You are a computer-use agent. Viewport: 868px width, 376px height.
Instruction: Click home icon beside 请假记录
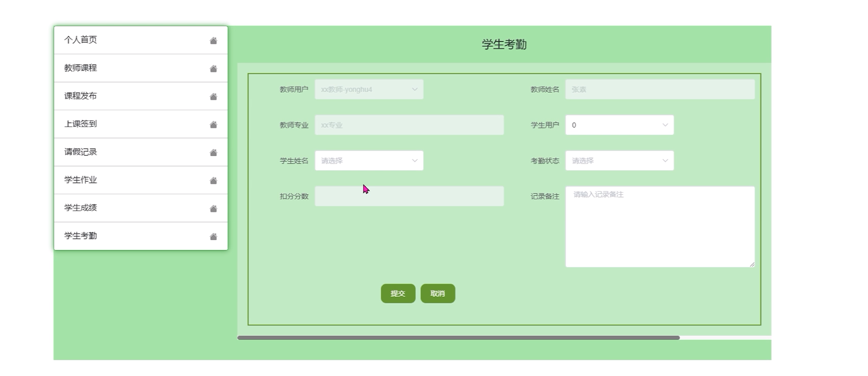click(213, 153)
